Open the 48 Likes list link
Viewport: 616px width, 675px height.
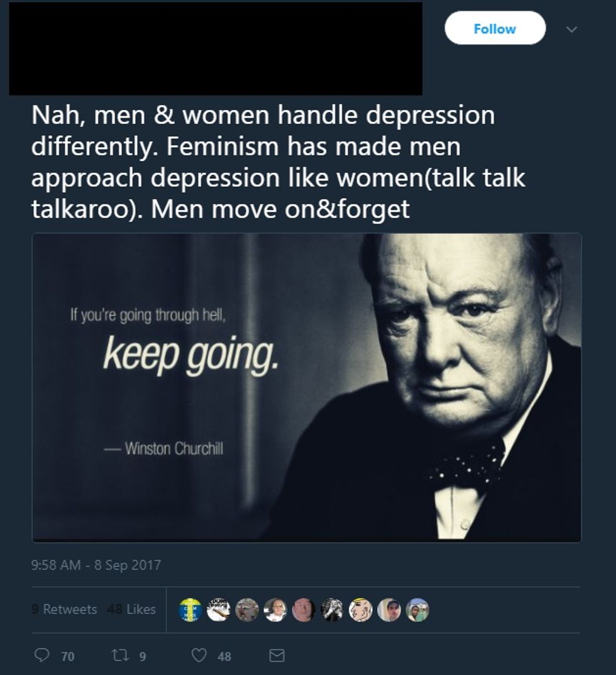click(x=131, y=609)
